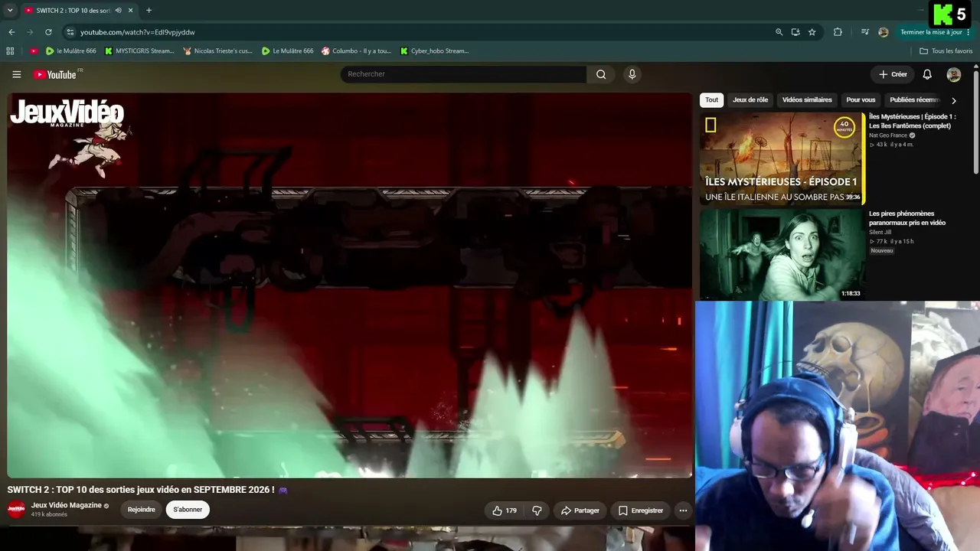Viewport: 980px width, 551px height.
Task: Open the first le Mulâtre 666 bookmark
Action: pyautogui.click(x=71, y=51)
